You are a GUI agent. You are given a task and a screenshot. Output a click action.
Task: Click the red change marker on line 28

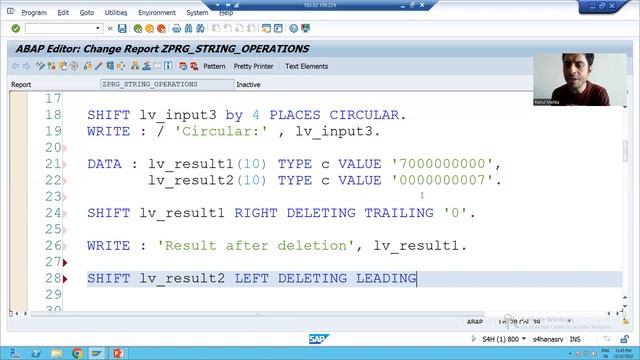(65, 279)
